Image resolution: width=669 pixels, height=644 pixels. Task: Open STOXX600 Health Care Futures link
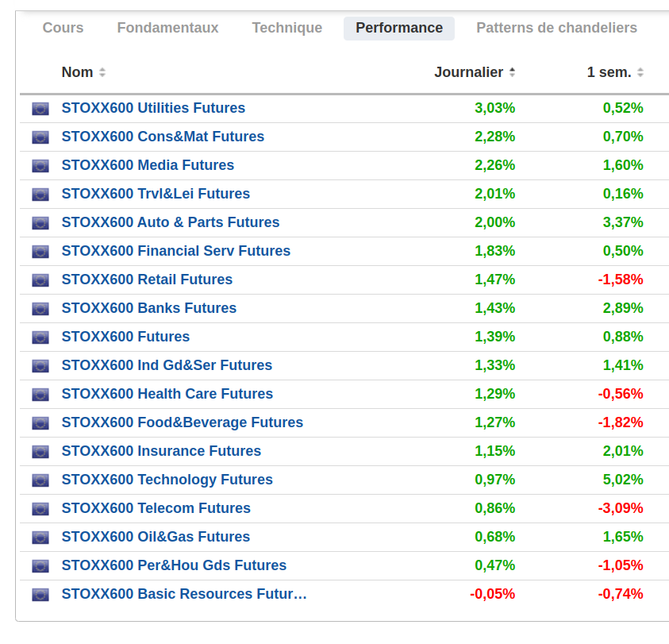167,394
